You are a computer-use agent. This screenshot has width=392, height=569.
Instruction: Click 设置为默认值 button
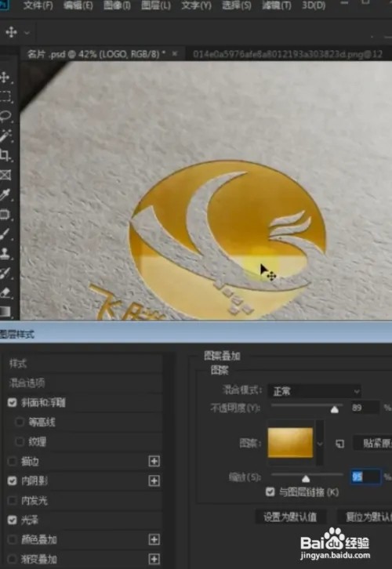290,516
